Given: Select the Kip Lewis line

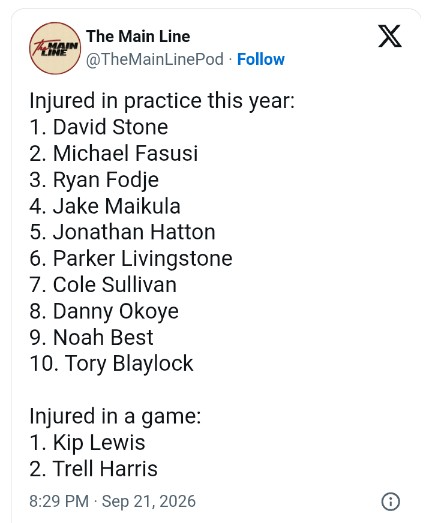Looking at the screenshot, I should coord(87,443).
